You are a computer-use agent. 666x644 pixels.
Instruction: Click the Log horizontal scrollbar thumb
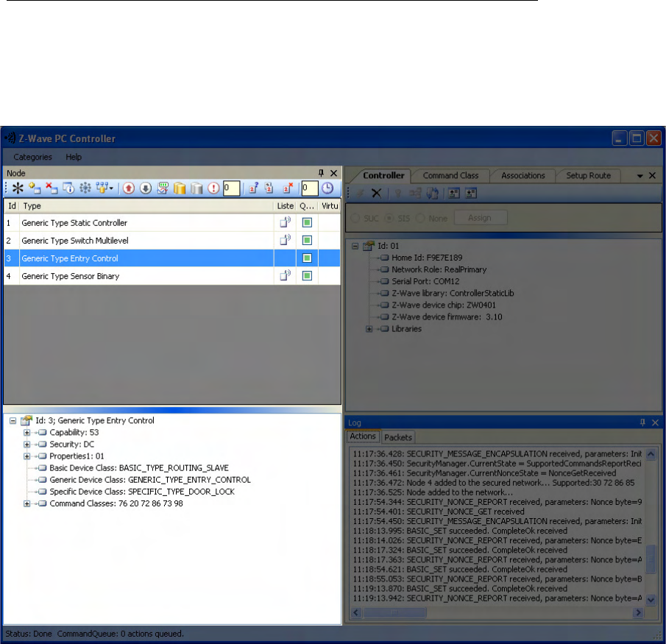[x=394, y=612]
